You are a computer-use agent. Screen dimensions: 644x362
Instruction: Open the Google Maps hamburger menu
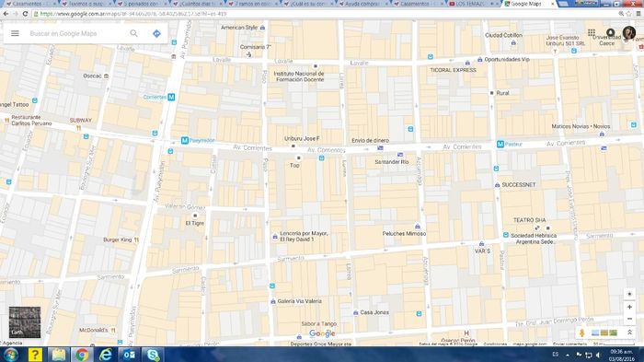click(15, 33)
